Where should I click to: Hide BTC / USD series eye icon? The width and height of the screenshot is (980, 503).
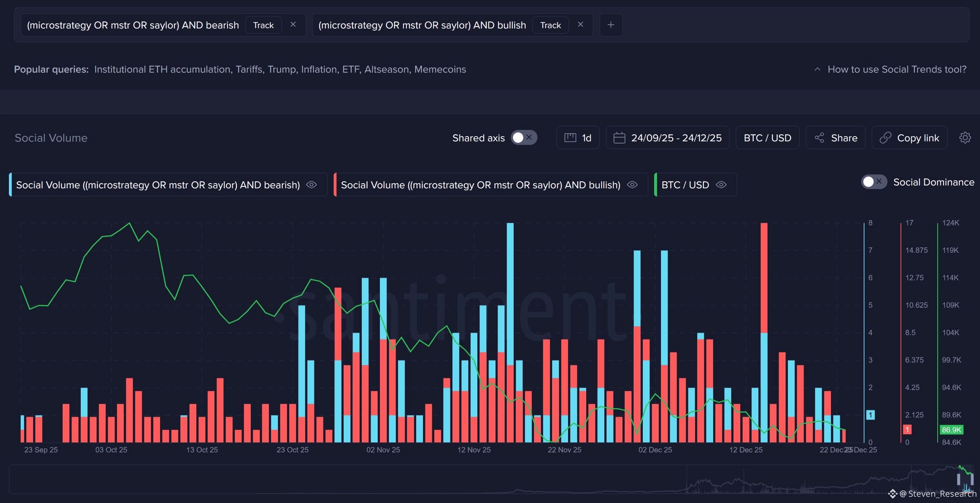pyautogui.click(x=721, y=185)
